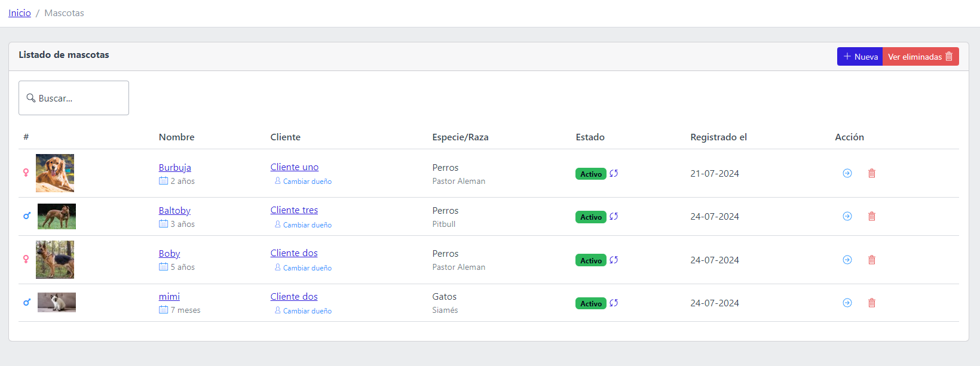The width and height of the screenshot is (980, 366).
Task: Go to Inicio in the breadcrumb
Action: click(x=20, y=13)
